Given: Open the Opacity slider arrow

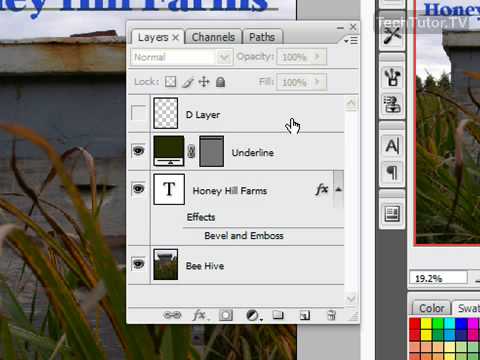Looking at the screenshot, I should (x=317, y=57).
